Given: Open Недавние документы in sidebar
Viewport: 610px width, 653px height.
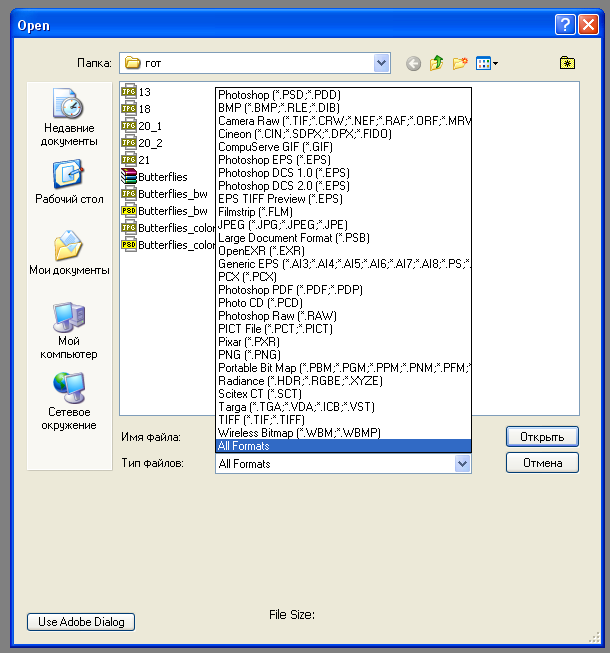Looking at the screenshot, I should coord(69,117).
